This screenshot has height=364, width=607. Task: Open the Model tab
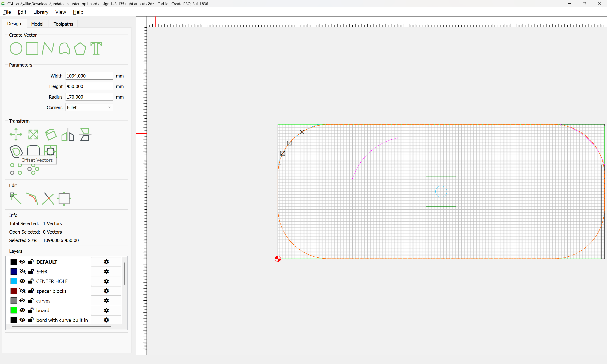(x=37, y=24)
